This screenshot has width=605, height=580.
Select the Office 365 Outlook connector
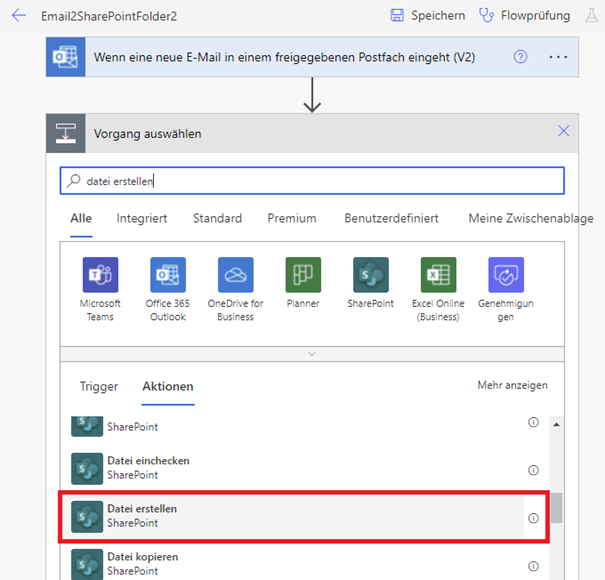[x=168, y=275]
